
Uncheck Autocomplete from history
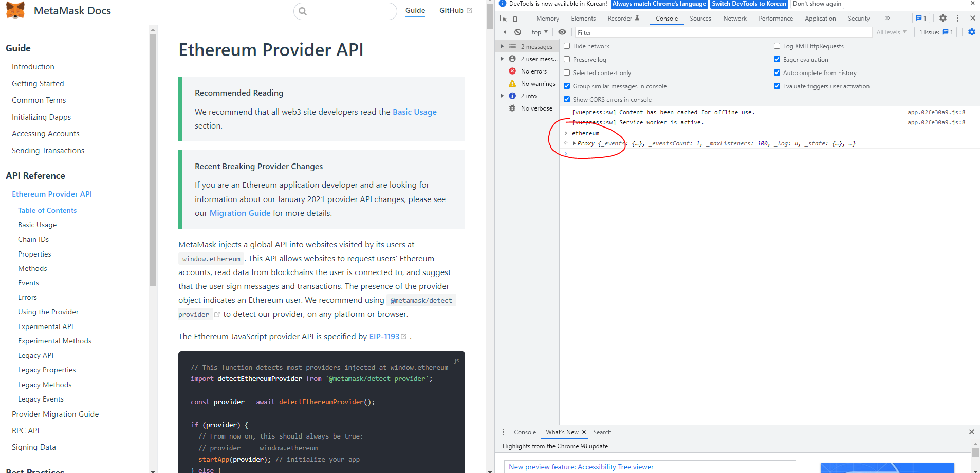[x=777, y=72]
